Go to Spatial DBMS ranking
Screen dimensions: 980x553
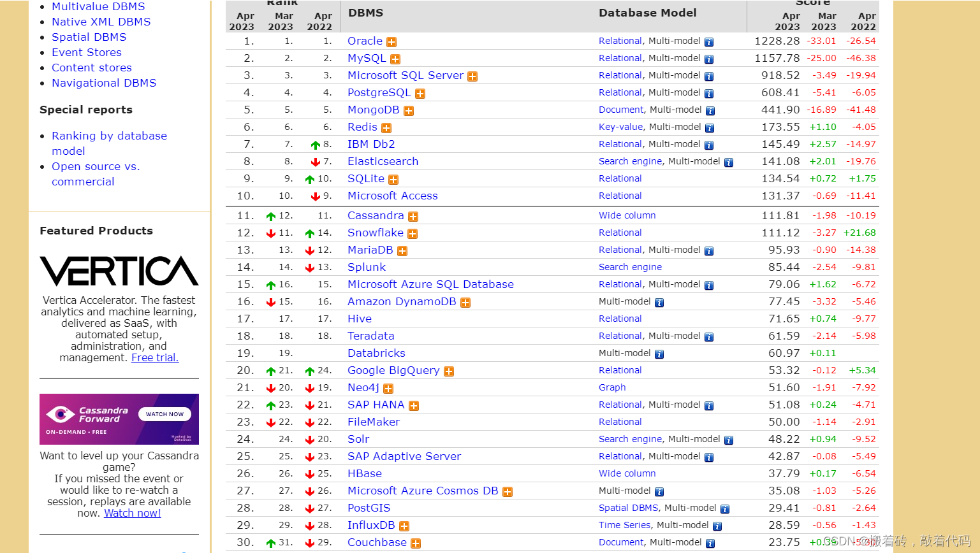tap(89, 37)
